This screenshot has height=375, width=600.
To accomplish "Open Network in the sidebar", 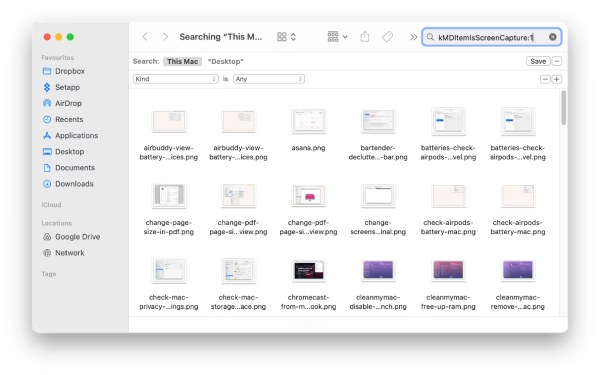I will 64,253.
